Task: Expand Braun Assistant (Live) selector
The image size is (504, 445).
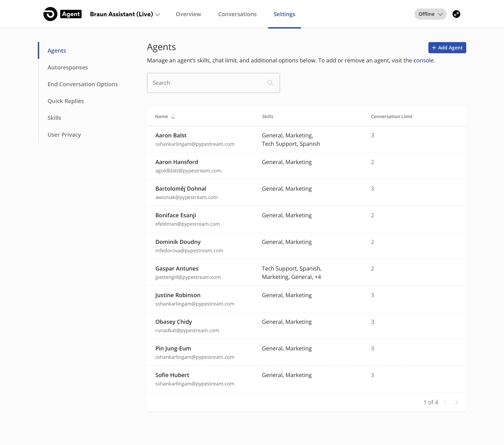Action: (125, 14)
